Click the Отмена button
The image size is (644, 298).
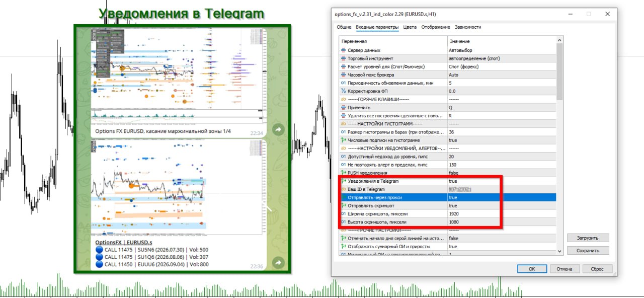(x=565, y=269)
